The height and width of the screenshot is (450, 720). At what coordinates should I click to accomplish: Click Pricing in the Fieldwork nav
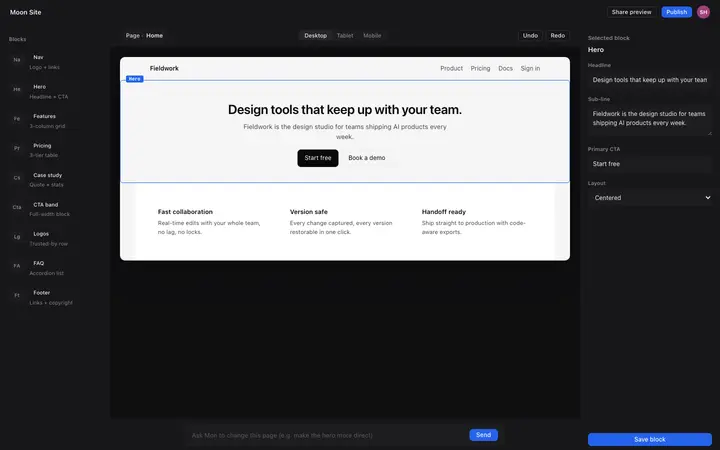point(480,68)
